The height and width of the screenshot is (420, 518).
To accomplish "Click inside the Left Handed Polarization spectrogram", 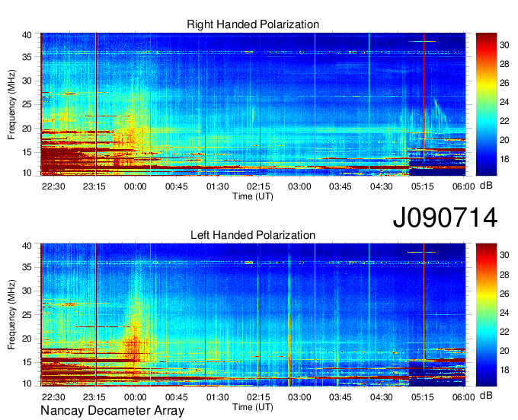I will (x=253, y=315).
